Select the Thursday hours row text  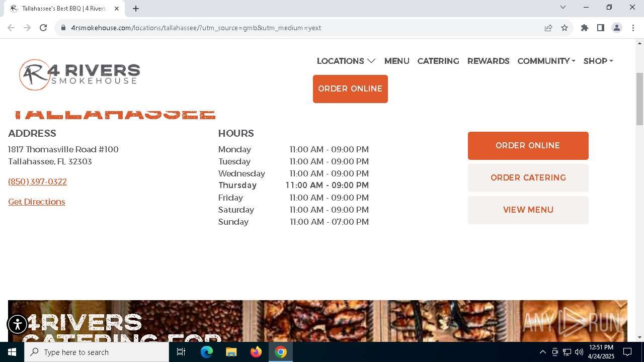pyautogui.click(x=293, y=186)
